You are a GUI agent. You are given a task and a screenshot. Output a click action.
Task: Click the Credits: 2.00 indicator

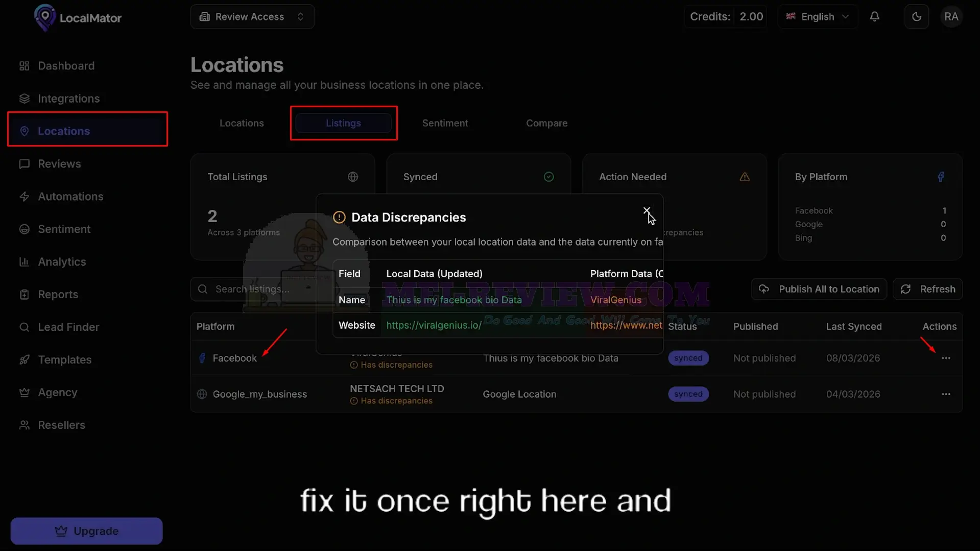click(726, 17)
